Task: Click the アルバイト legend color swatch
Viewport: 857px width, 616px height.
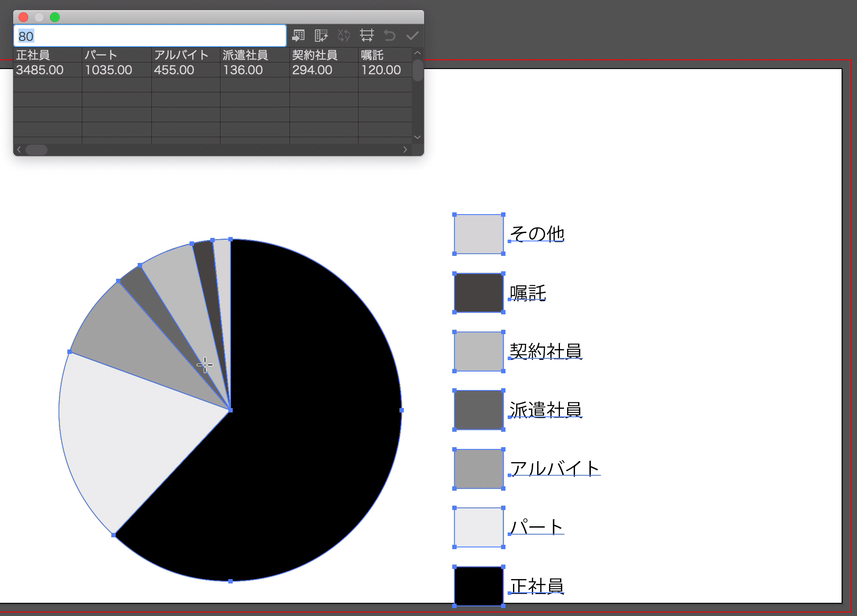Action: tap(479, 469)
